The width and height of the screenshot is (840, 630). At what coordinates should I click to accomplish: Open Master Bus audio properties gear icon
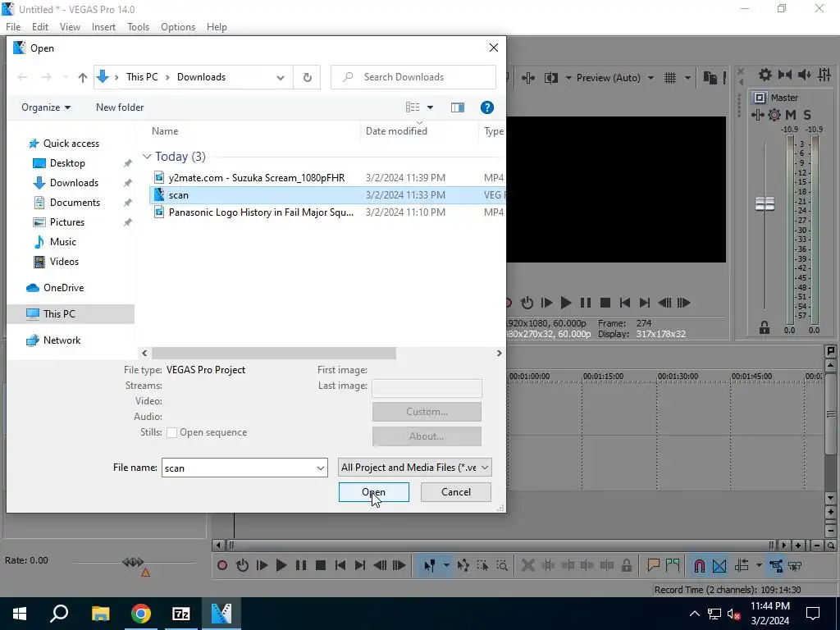765,75
